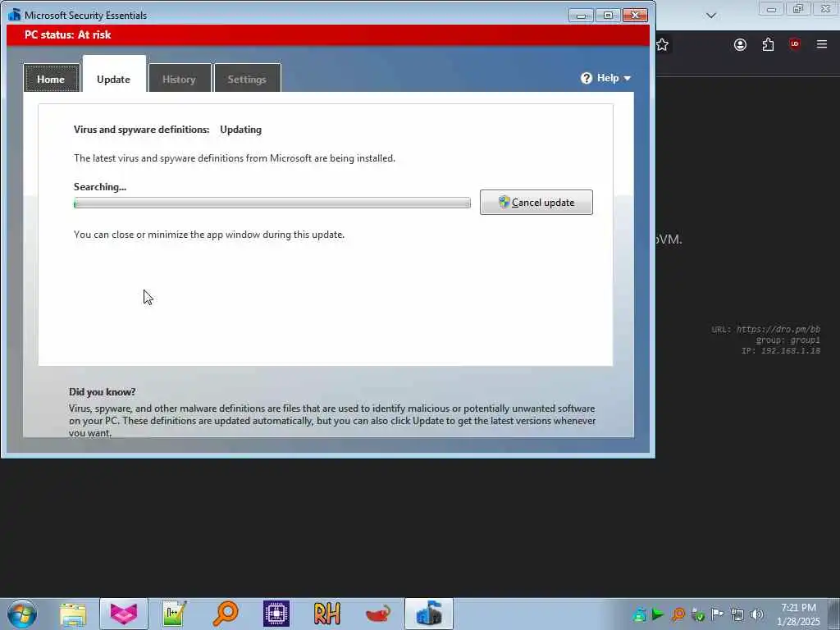Click the 'Updating' definitions status text
This screenshot has width=840, height=630.
pyautogui.click(x=240, y=130)
